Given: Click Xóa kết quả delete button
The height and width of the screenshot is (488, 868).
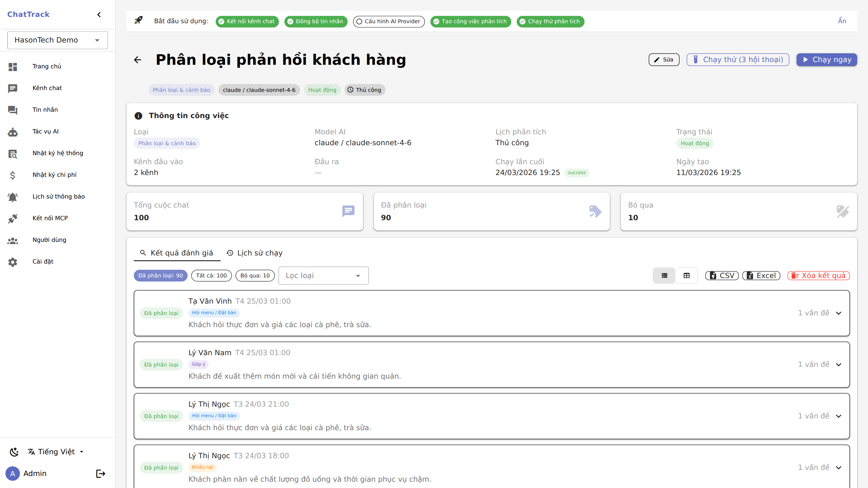Looking at the screenshot, I should pos(818,276).
